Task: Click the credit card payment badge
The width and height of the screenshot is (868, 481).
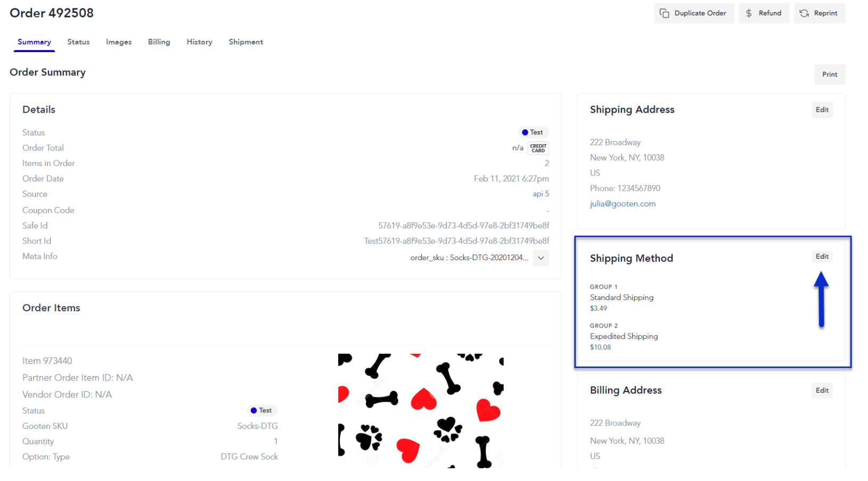Action: [x=538, y=148]
